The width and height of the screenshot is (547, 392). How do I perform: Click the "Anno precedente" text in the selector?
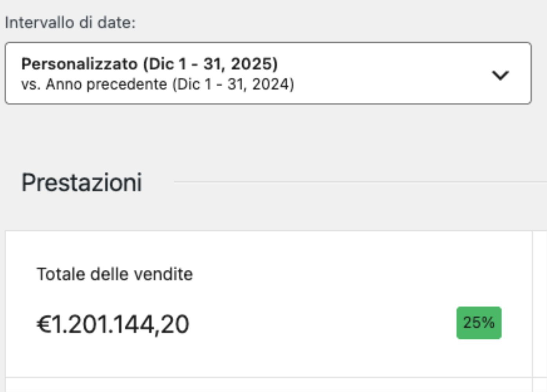click(106, 85)
